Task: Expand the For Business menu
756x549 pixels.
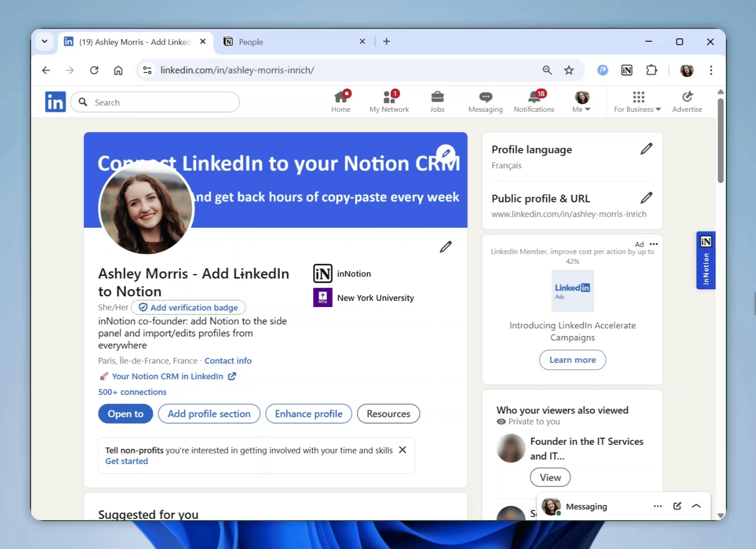Action: click(637, 102)
